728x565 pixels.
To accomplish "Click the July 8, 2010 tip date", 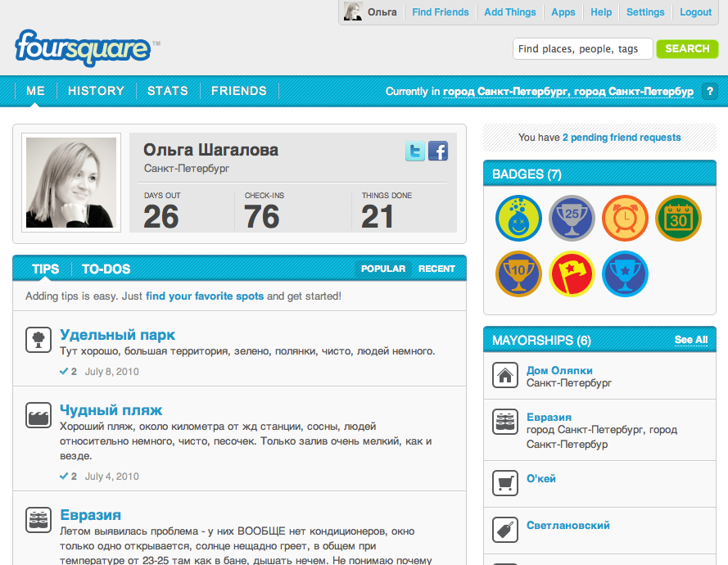I will [x=111, y=372].
